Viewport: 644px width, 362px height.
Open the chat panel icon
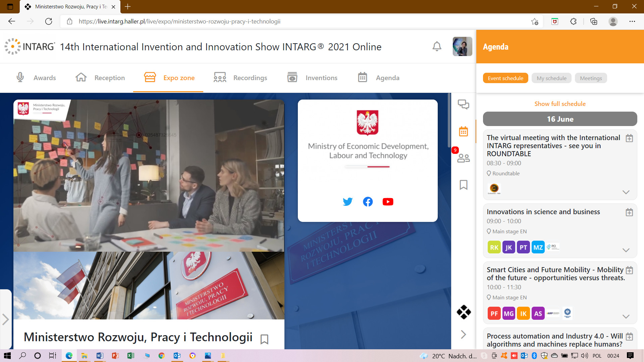464,104
